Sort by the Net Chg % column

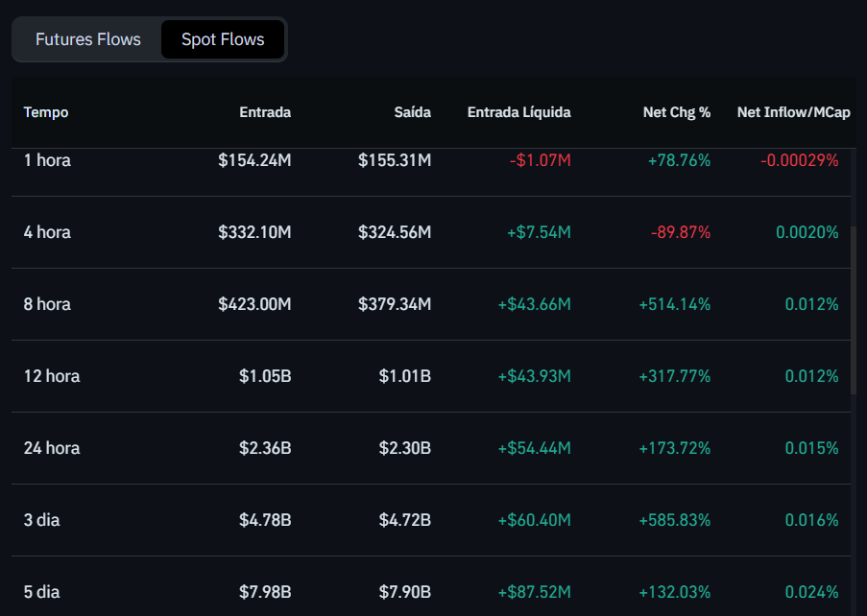[x=677, y=111]
